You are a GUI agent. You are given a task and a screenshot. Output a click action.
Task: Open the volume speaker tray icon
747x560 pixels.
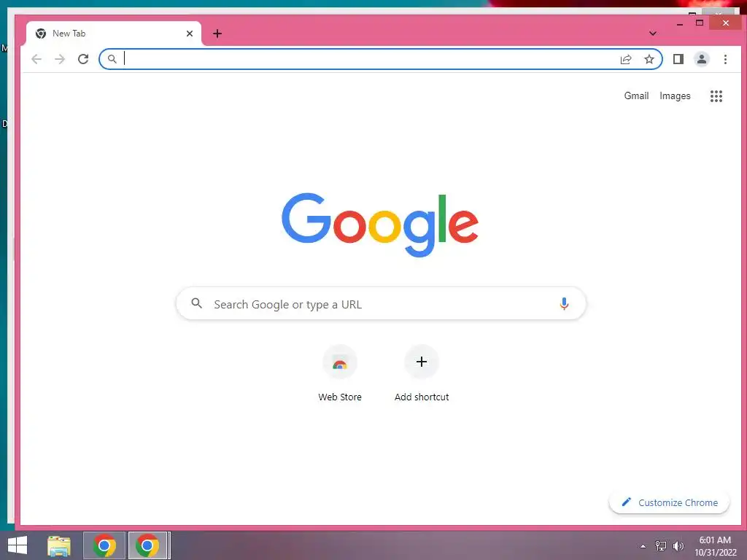(x=678, y=546)
